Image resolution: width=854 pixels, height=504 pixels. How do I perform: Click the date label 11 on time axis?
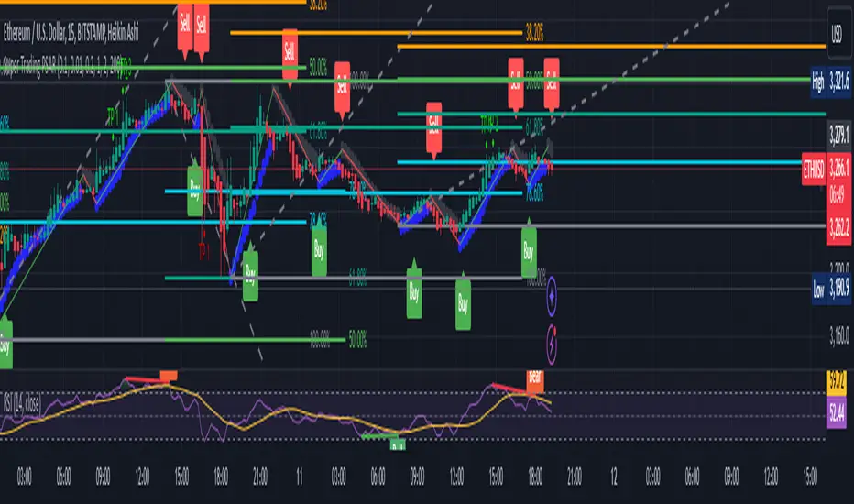299,477
